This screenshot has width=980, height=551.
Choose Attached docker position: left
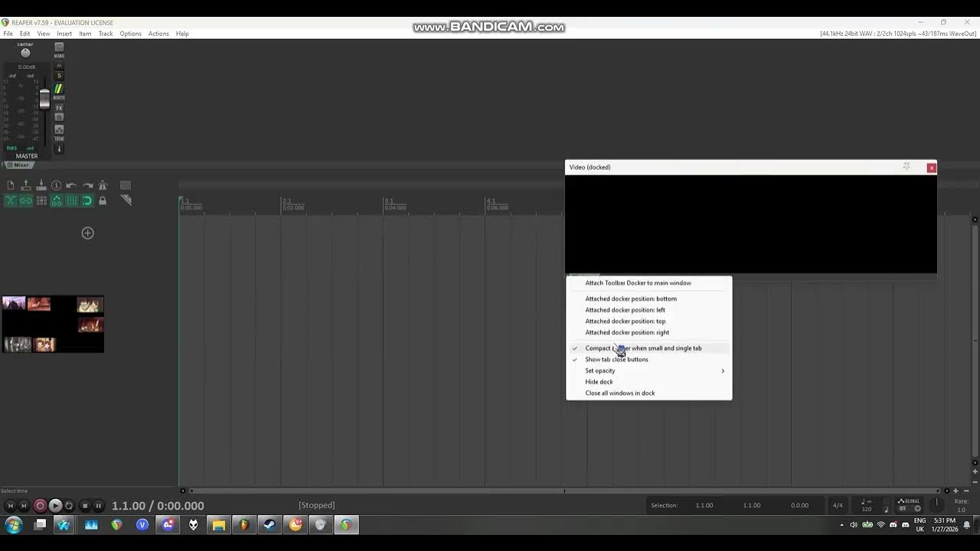pyautogui.click(x=625, y=310)
